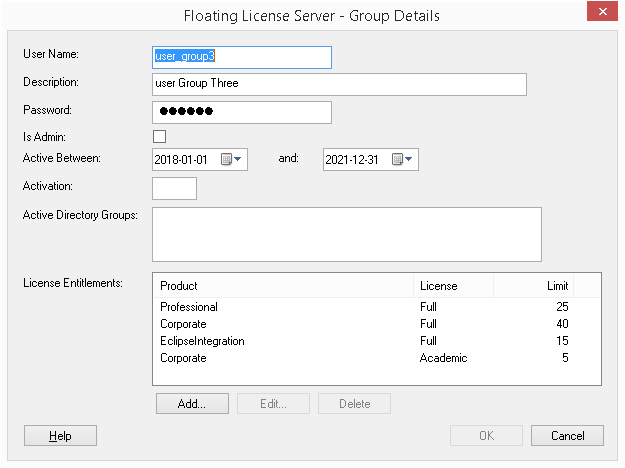This screenshot has height=468, width=625.
Task: Close the dialog with the red X
Action: [598, 14]
